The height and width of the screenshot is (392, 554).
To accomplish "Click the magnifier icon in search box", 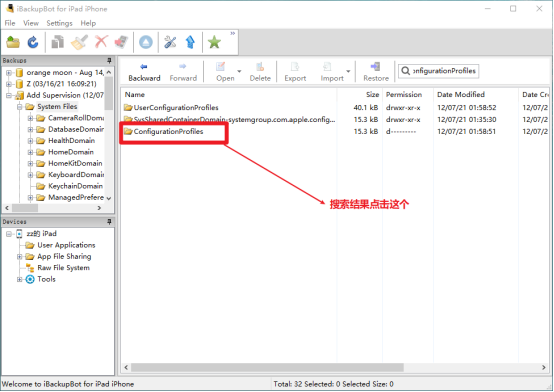I will click(x=406, y=71).
